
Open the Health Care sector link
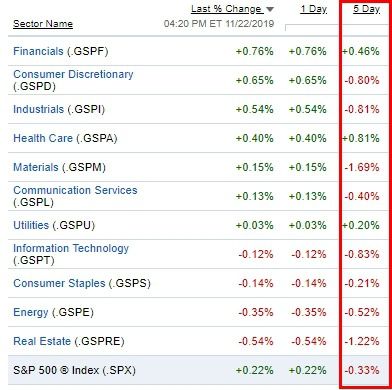coord(43,138)
